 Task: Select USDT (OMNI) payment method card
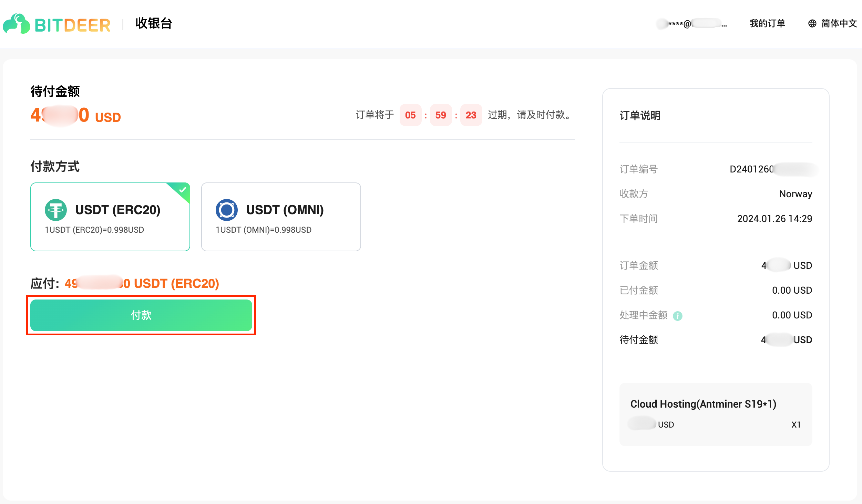coord(281,217)
